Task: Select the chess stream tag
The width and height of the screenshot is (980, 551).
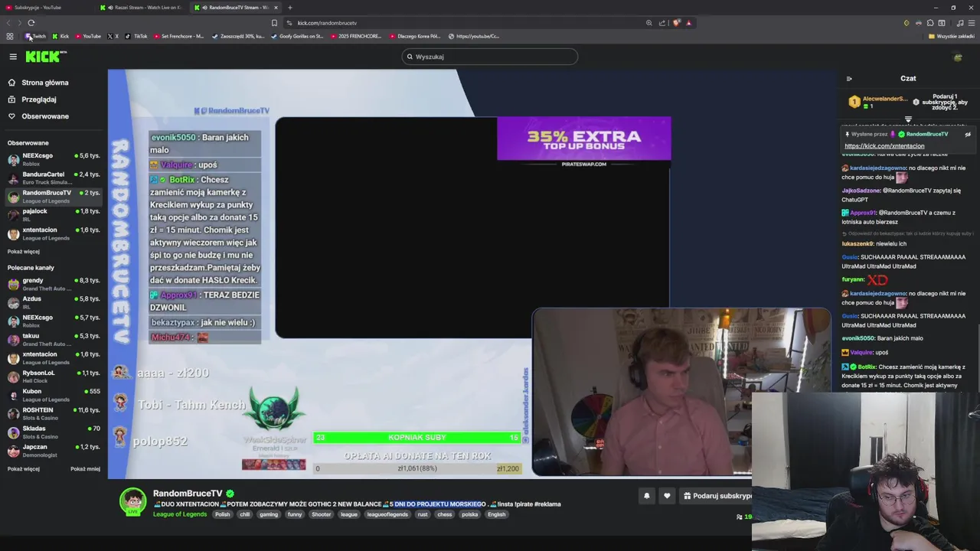Action: 445,514
